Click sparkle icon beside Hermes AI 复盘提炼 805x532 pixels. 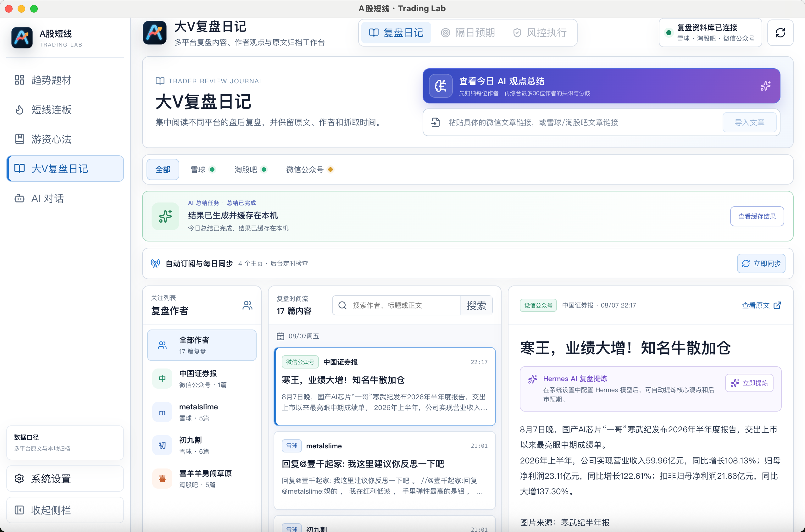tap(532, 379)
